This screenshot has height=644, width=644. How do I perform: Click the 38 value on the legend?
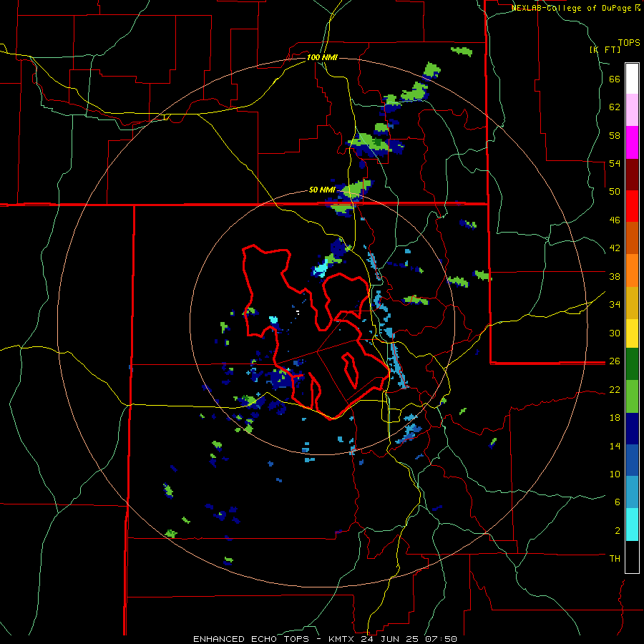[x=615, y=276]
